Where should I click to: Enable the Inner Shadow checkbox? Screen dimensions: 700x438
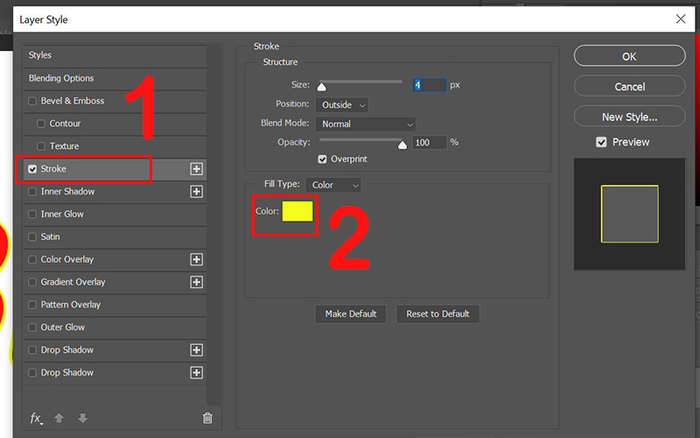pyautogui.click(x=32, y=192)
